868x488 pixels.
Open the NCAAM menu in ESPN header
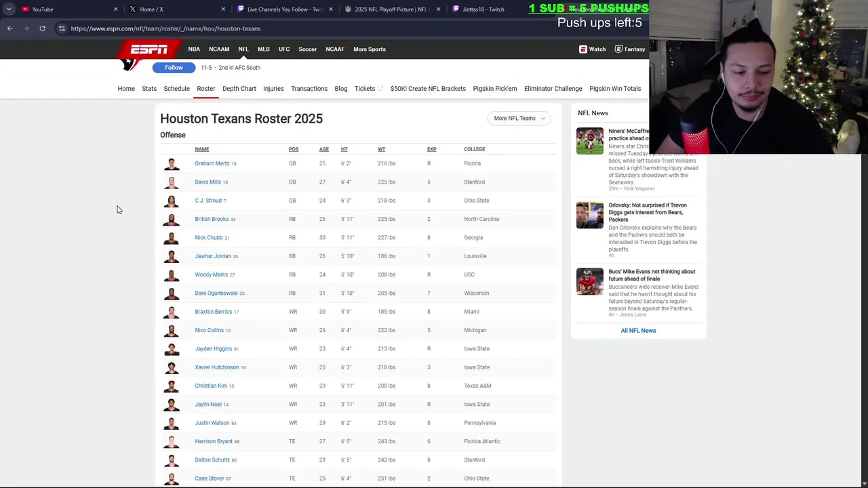click(219, 49)
